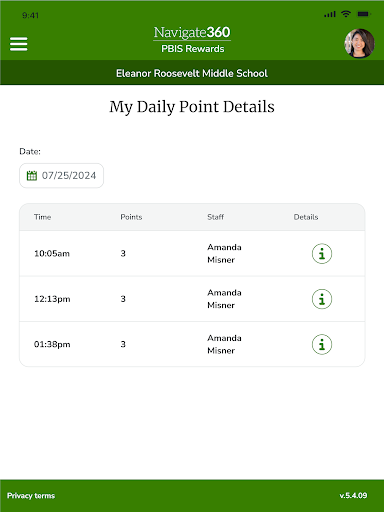The width and height of the screenshot is (384, 512).
Task: Tap the Wi-Fi status icon
Action: coord(346,14)
